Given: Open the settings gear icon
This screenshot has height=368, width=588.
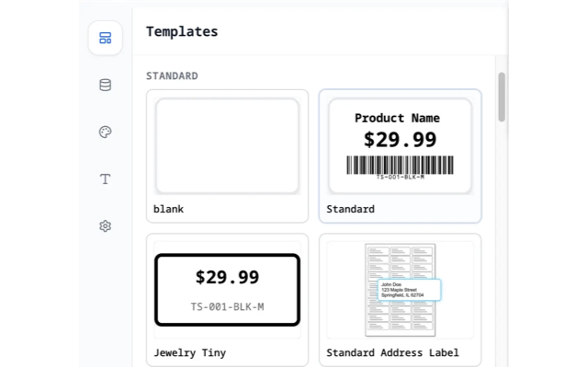Looking at the screenshot, I should 105,226.
